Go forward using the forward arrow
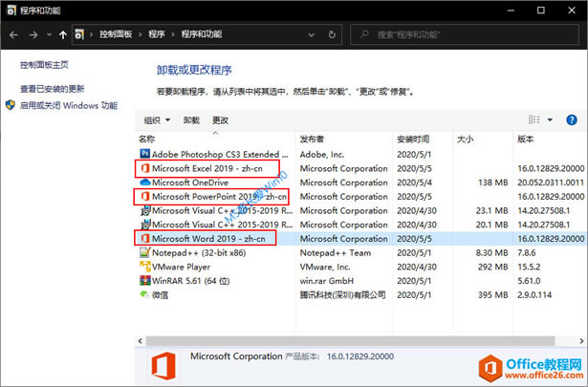Screen dimensions: 588x387 coord(33,34)
